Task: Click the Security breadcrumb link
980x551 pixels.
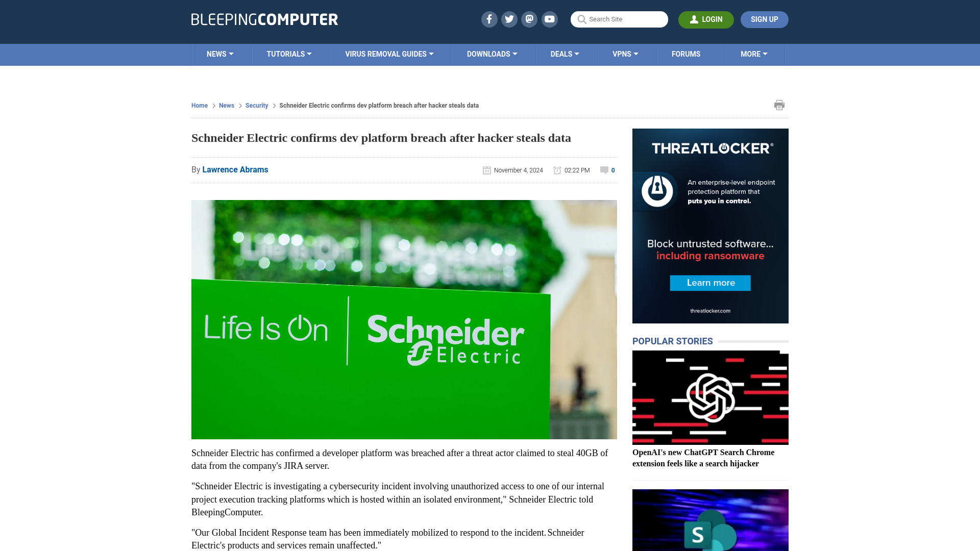Action: (x=256, y=105)
